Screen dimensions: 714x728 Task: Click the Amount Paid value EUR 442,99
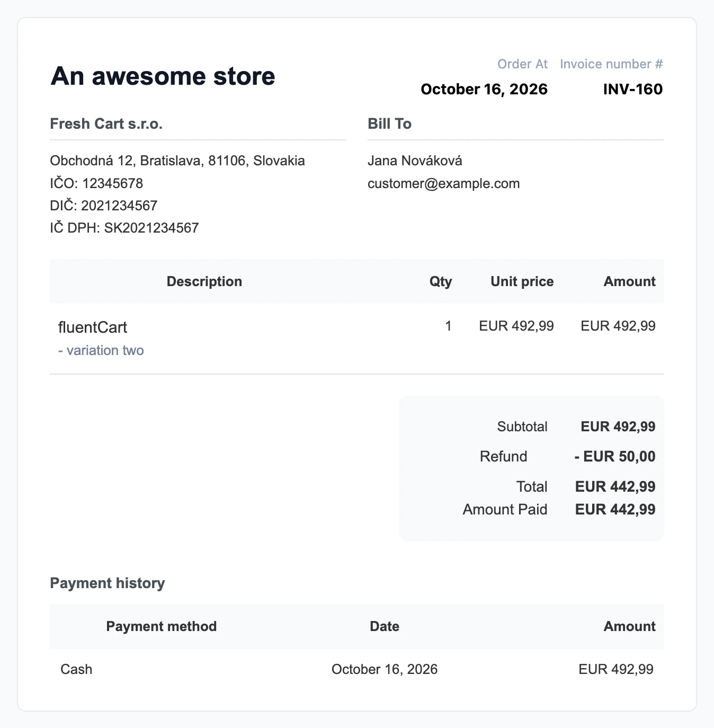pyautogui.click(x=615, y=509)
